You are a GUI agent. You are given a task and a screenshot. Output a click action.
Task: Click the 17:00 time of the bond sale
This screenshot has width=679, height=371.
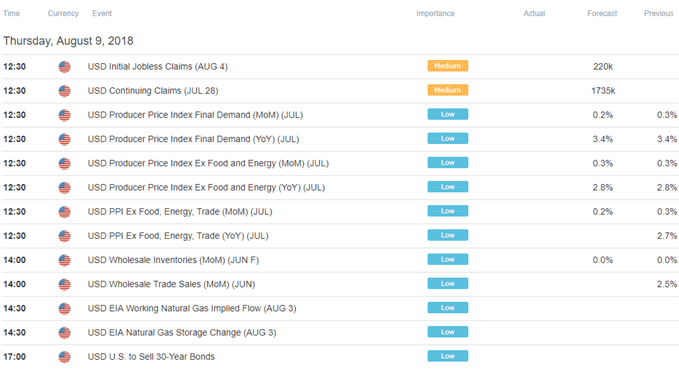(x=14, y=357)
